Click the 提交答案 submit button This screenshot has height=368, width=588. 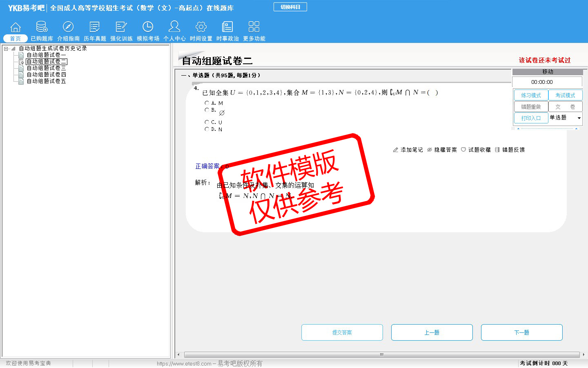point(342,332)
